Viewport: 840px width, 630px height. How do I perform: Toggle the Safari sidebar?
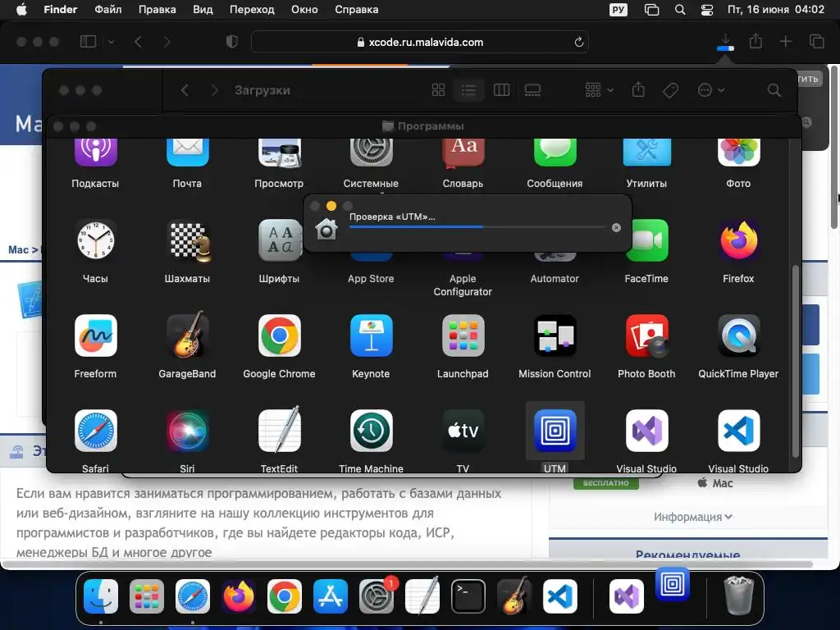pyautogui.click(x=88, y=42)
